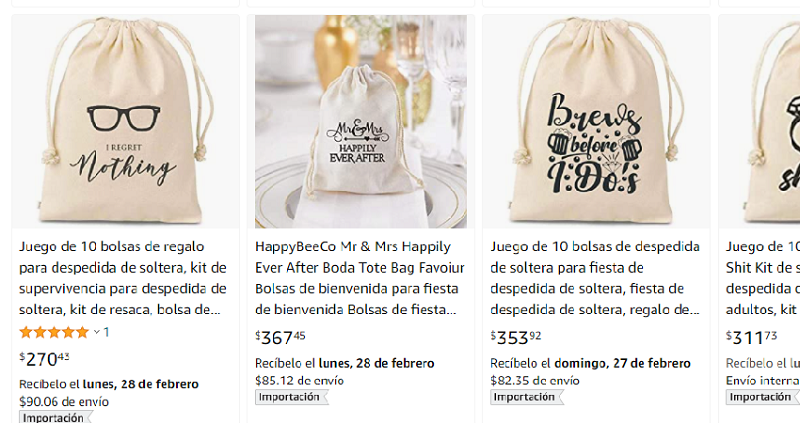This screenshot has width=800, height=424.
Task: Click the Importación badge under $90.06 shipping
Action: coord(56,417)
